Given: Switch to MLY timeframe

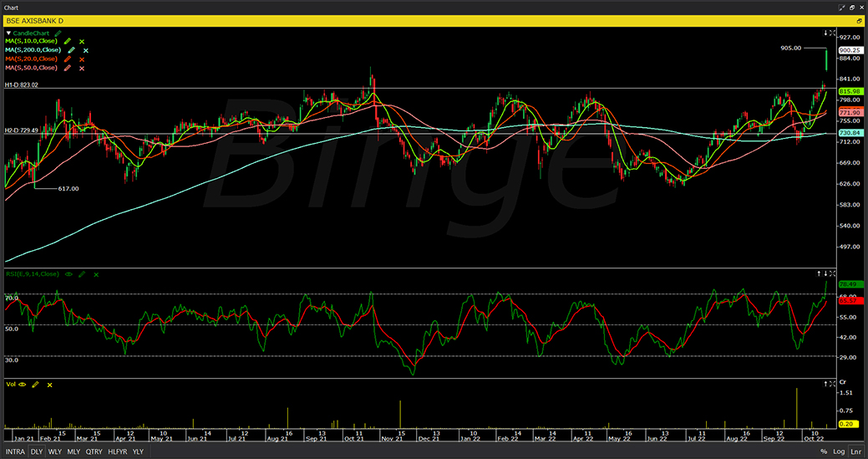Looking at the screenshot, I should tap(74, 451).
